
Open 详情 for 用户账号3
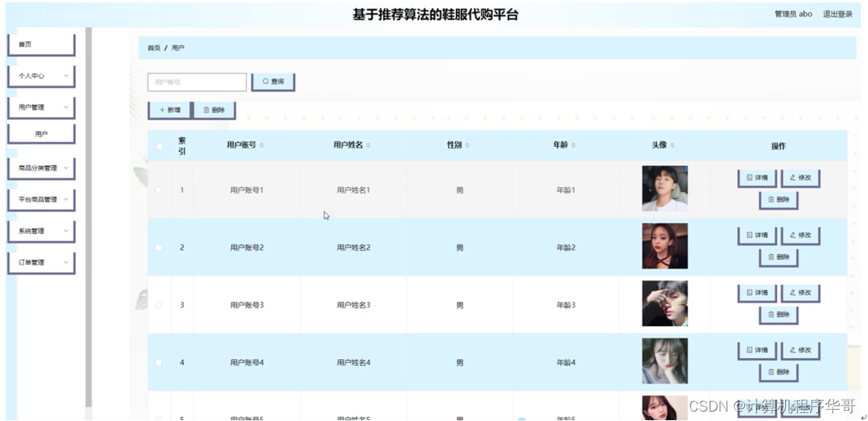757,293
